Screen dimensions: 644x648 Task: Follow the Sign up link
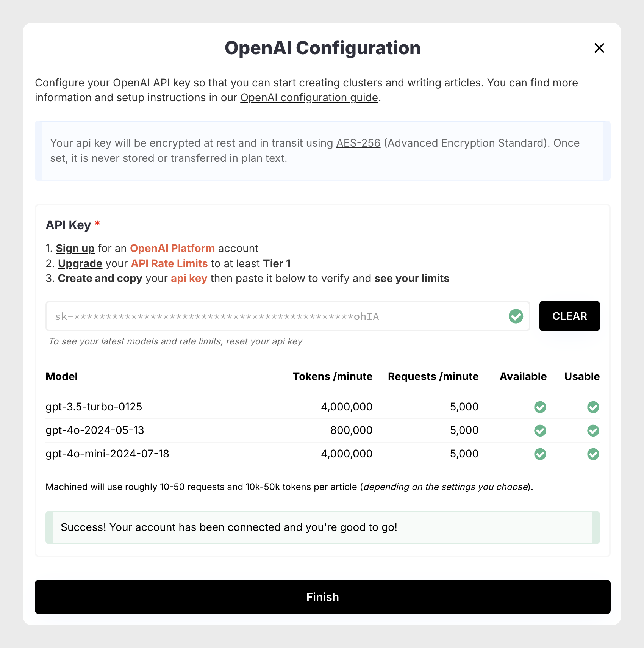point(75,249)
